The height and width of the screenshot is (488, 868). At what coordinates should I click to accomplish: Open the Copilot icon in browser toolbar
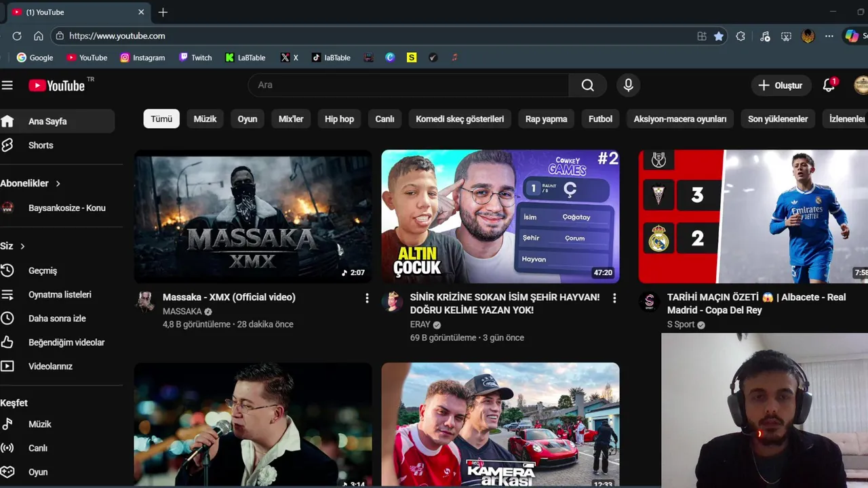coord(852,37)
